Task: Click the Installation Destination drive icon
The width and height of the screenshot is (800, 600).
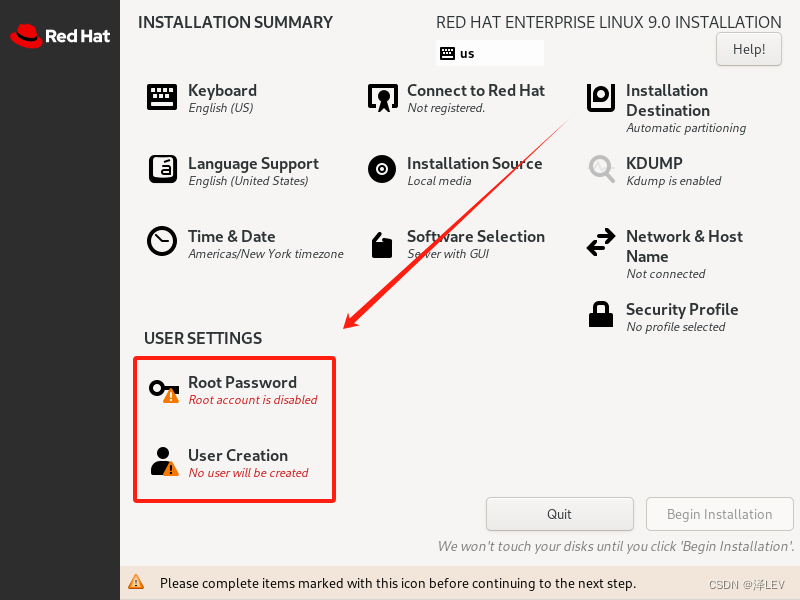Action: 600,98
